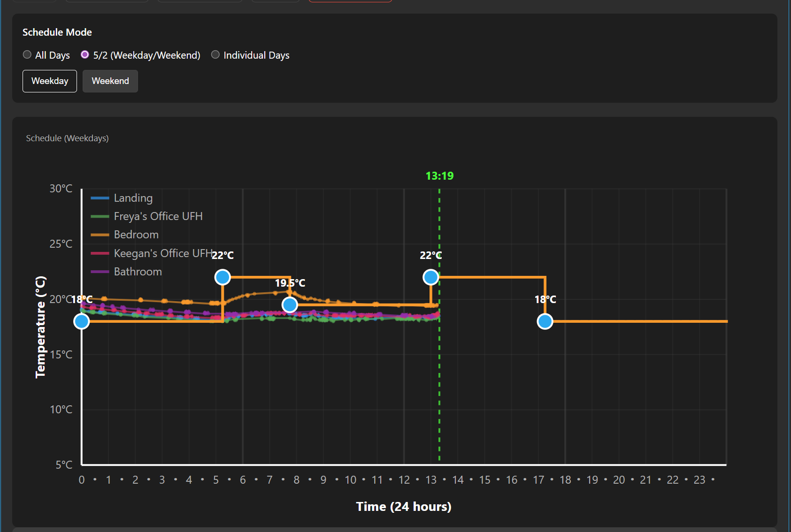Viewport: 791px width, 532px height.
Task: Click the Temperature (°C) axis title
Action: click(41, 327)
